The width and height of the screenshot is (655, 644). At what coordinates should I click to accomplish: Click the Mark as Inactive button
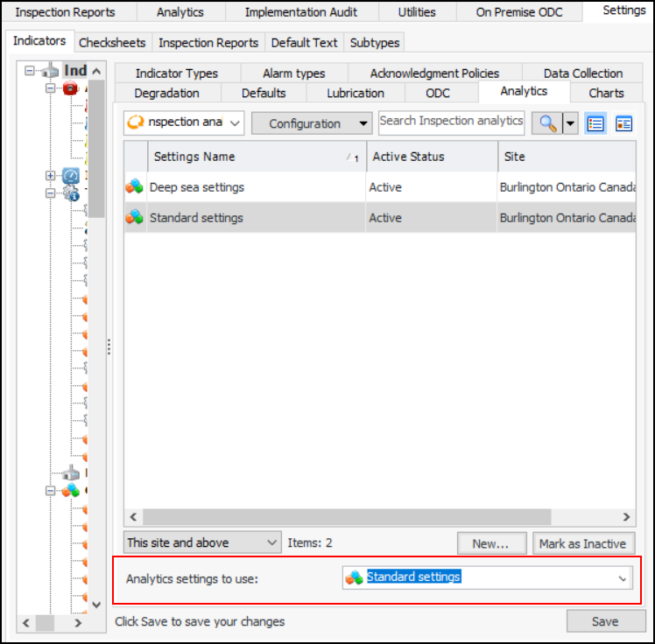(583, 543)
